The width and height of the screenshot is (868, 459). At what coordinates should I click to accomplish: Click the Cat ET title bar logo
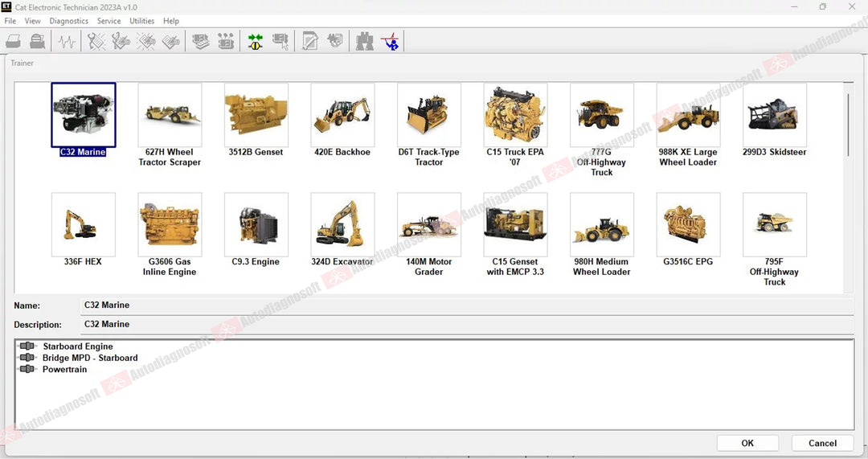[6, 6]
